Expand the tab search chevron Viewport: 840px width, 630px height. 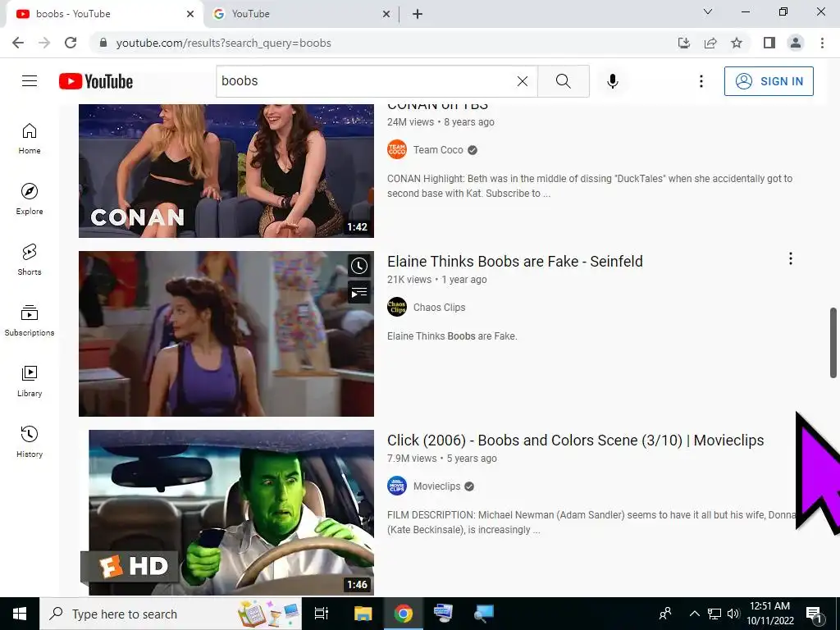(x=708, y=11)
